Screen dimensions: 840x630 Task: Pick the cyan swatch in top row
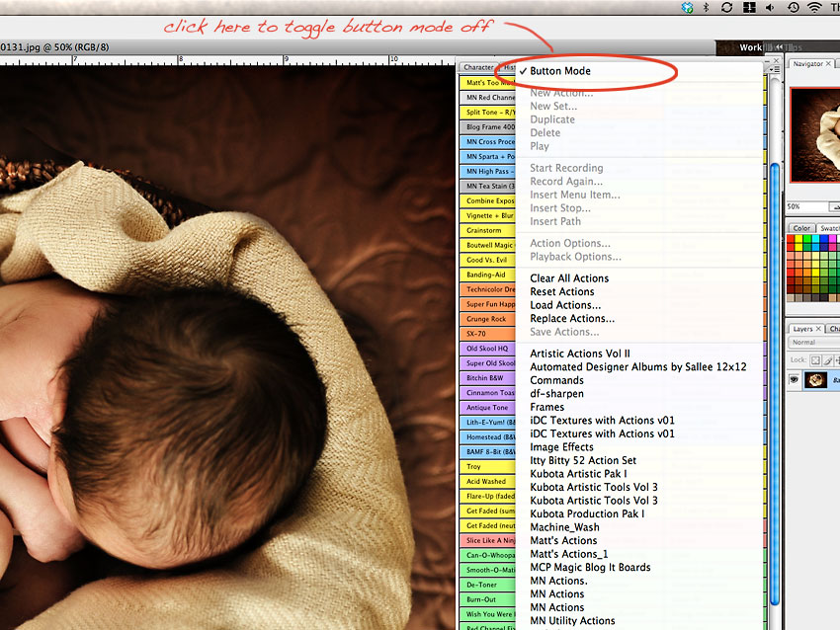pyautogui.click(x=815, y=239)
